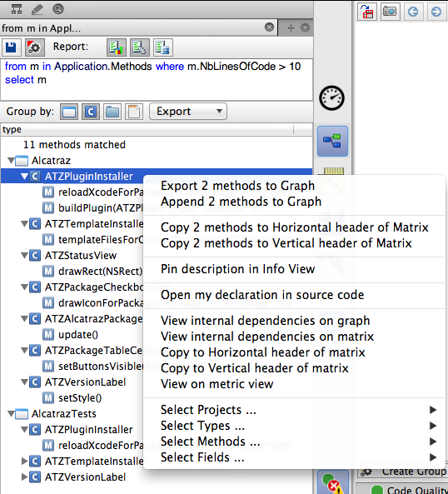The image size is (448, 494).
Task: Open the 'Select Methods ...' submenu
Action: click(294, 442)
